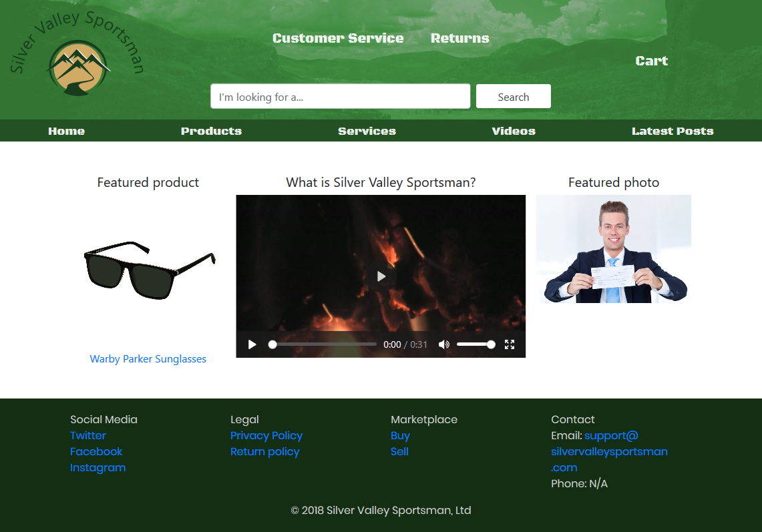Focus the "I'm looking for a..." search field
Image resolution: width=762 pixels, height=532 pixels.
[340, 97]
